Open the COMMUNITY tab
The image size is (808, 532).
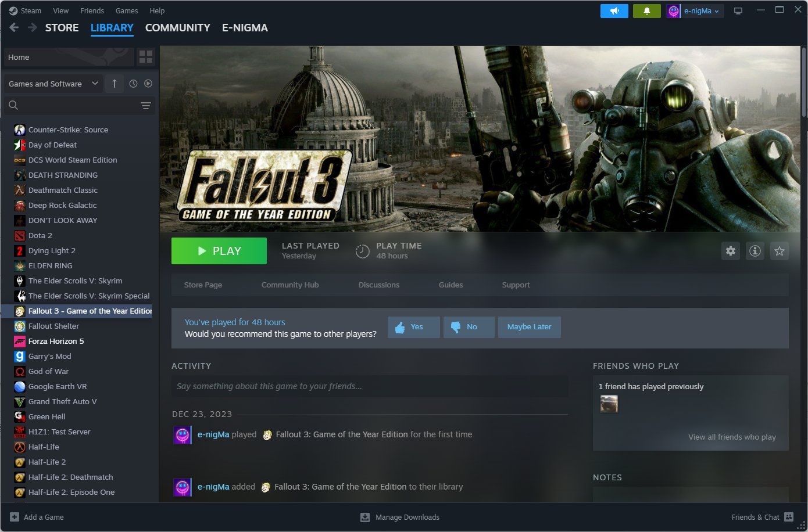point(178,28)
